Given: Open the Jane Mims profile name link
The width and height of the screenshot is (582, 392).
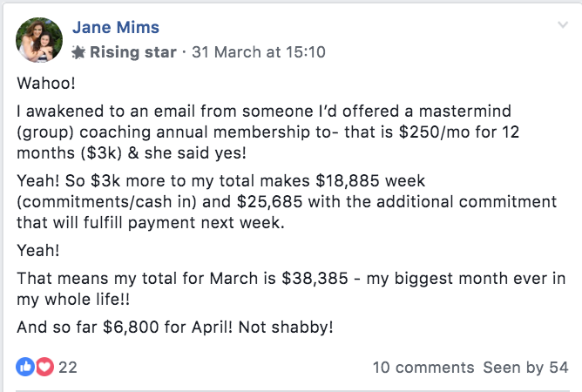Looking at the screenshot, I should pyautogui.click(x=115, y=28).
